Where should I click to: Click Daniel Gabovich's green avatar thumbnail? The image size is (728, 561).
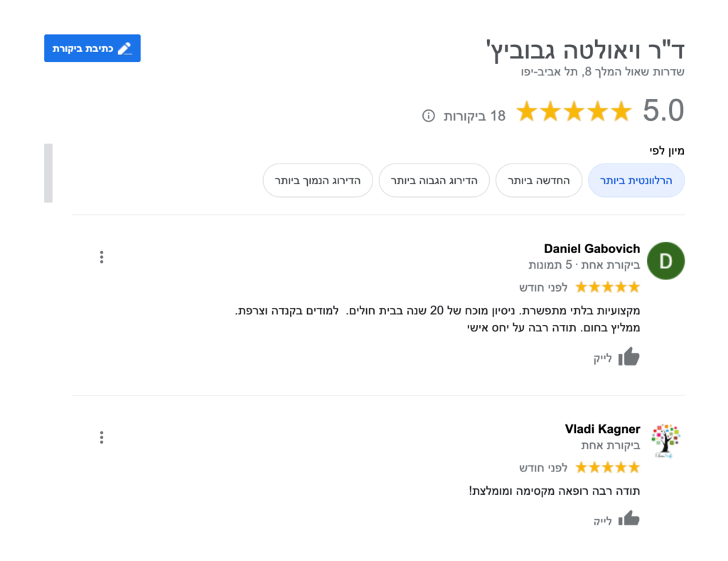pos(665,261)
